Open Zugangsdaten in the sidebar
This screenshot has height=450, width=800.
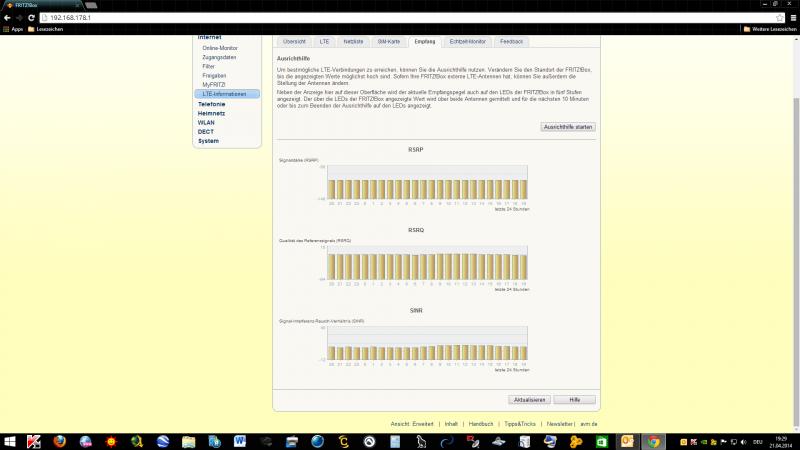click(219, 57)
